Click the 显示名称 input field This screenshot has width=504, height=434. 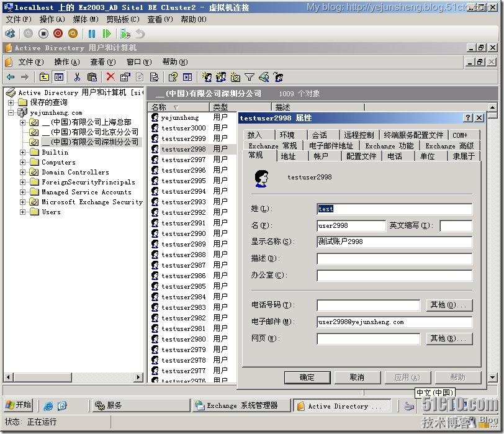[x=394, y=242]
